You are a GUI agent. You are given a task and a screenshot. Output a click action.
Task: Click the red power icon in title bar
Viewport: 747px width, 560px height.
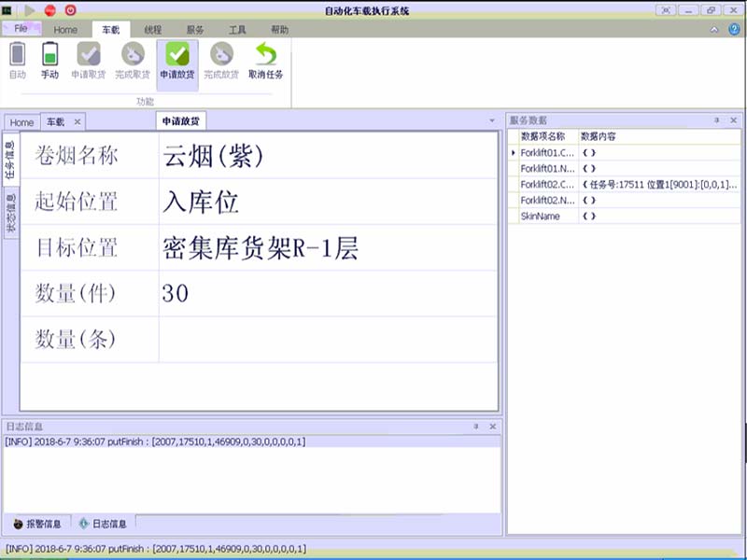pos(70,10)
